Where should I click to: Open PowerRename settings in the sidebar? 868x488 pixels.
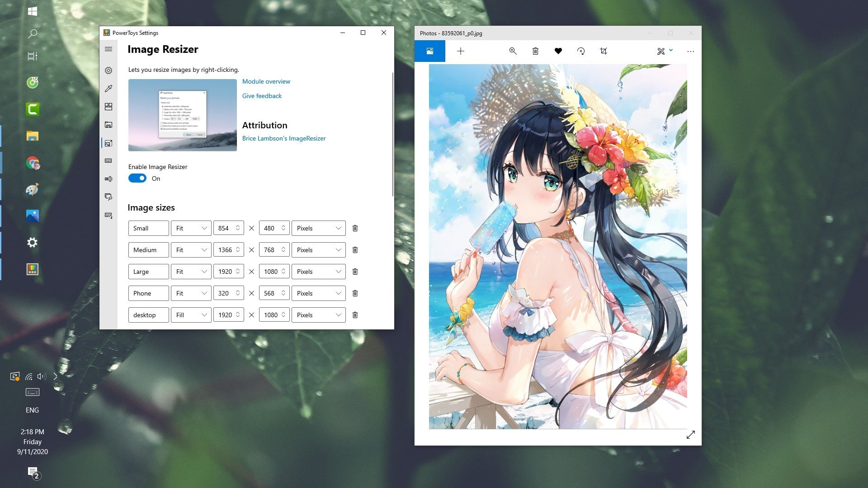(108, 179)
